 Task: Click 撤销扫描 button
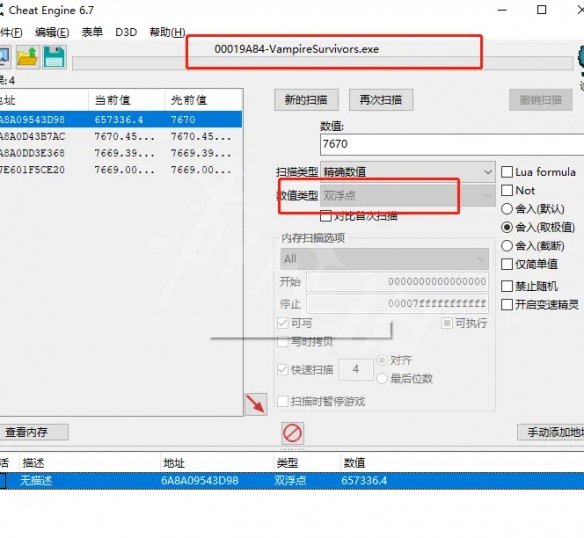point(540,100)
